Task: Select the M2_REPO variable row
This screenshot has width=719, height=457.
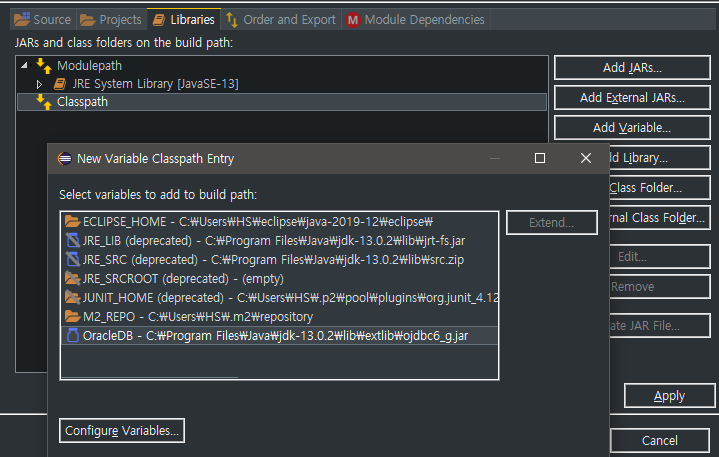Action: tap(280, 317)
